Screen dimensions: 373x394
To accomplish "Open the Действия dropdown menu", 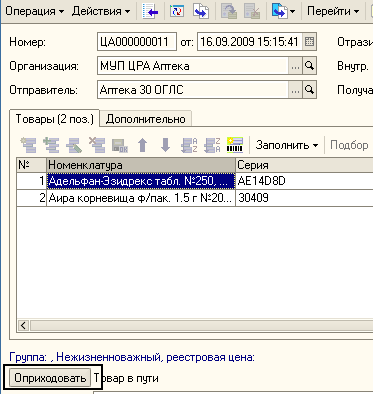I will click(101, 11).
